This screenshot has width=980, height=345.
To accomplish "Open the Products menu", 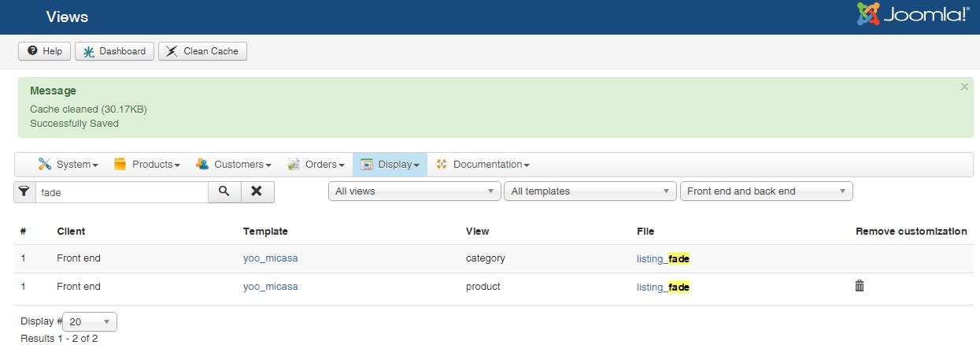I will click(x=147, y=165).
